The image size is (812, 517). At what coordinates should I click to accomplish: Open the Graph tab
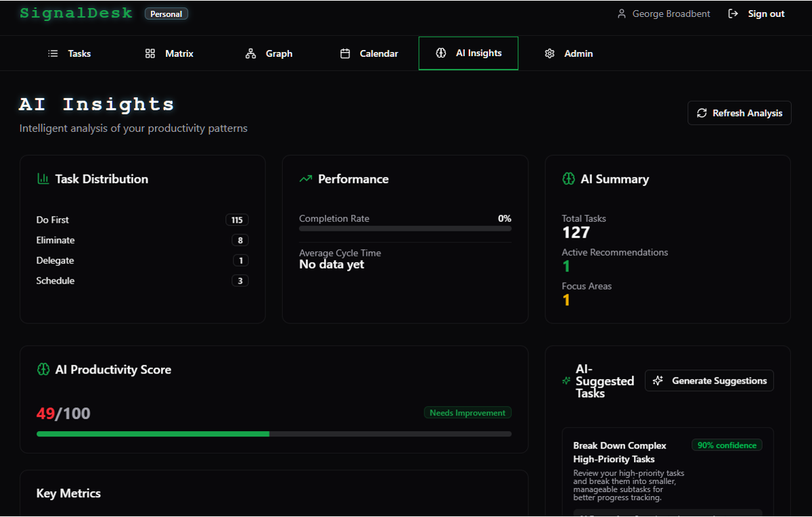tap(269, 53)
